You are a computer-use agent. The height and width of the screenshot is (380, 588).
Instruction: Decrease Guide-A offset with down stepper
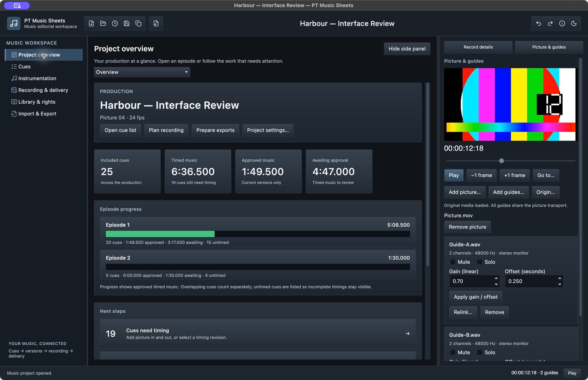pos(560,284)
